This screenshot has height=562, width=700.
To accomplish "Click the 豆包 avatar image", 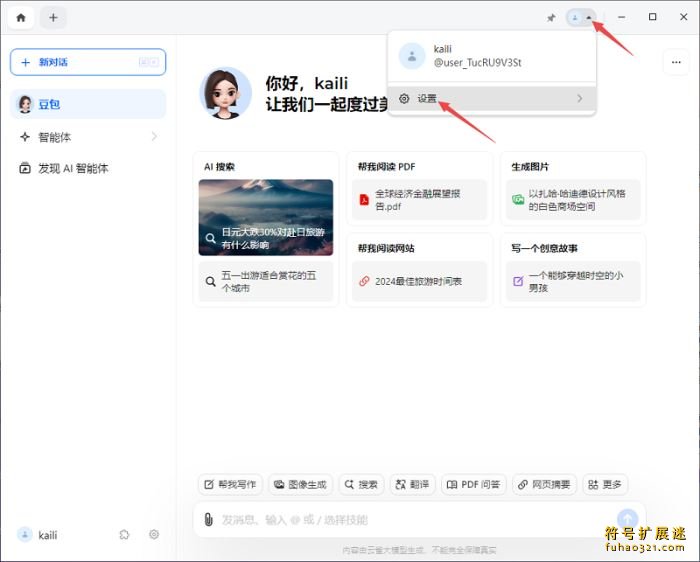I will tap(225, 93).
